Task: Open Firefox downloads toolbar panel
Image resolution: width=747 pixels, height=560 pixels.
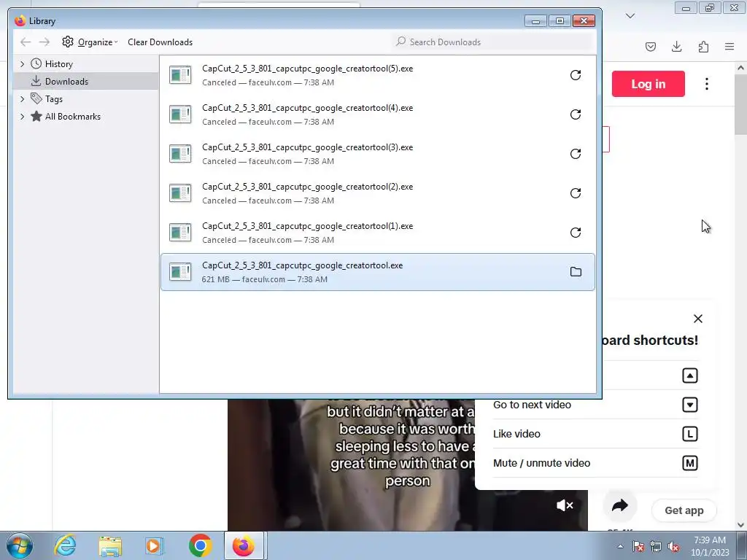Action: (676, 47)
